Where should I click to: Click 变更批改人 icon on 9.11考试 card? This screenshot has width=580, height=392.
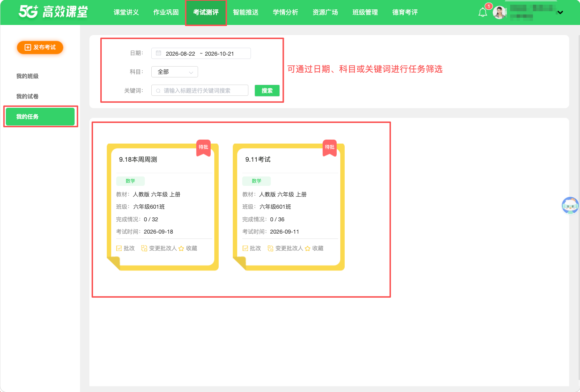pos(270,248)
